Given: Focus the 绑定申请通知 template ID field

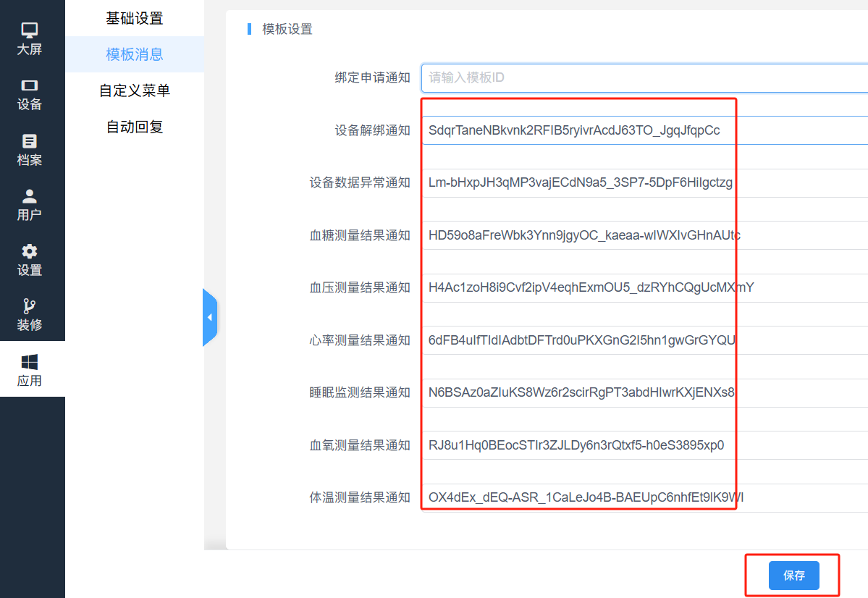Looking at the screenshot, I should pyautogui.click(x=644, y=77).
